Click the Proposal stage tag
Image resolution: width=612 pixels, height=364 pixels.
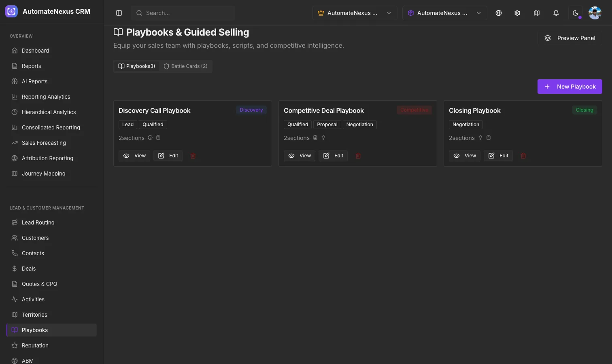[327, 125]
